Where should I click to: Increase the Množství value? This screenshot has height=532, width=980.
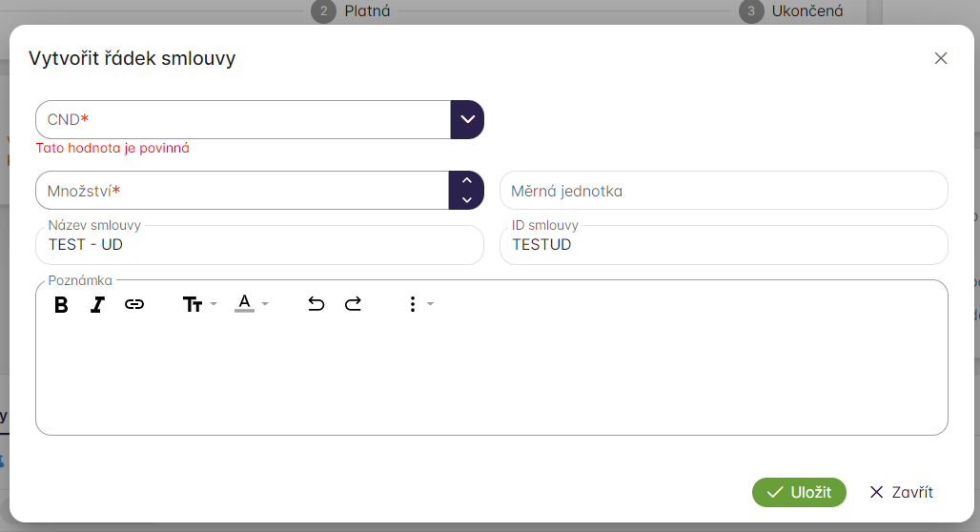click(x=467, y=180)
